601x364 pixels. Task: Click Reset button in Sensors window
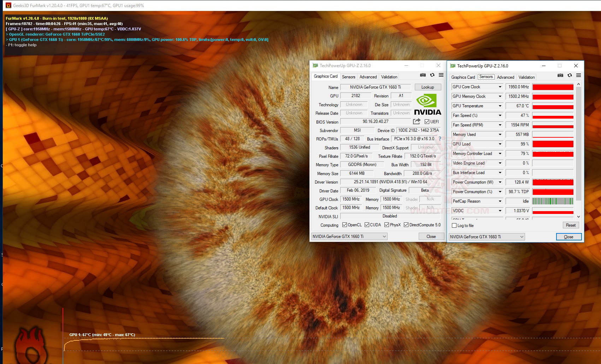click(x=571, y=225)
